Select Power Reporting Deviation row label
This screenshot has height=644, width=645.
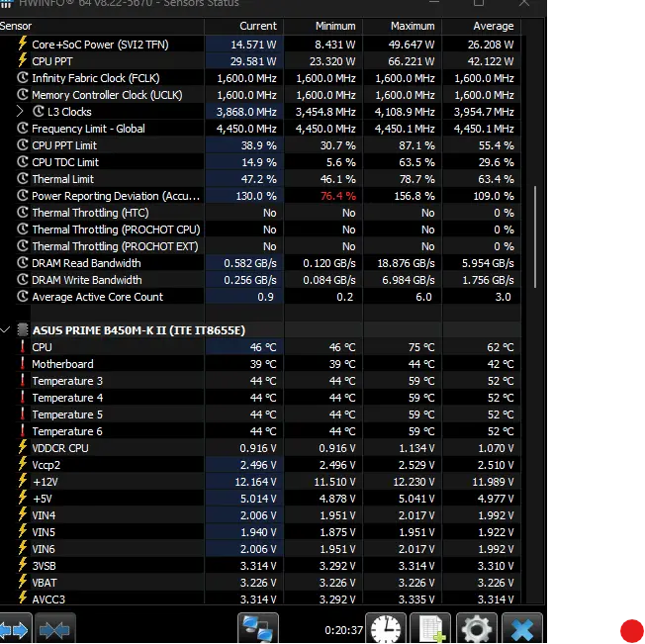(x=116, y=196)
